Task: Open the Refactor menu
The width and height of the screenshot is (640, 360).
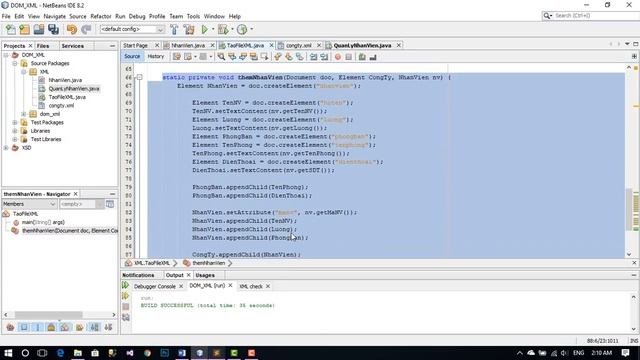Action: [101, 16]
